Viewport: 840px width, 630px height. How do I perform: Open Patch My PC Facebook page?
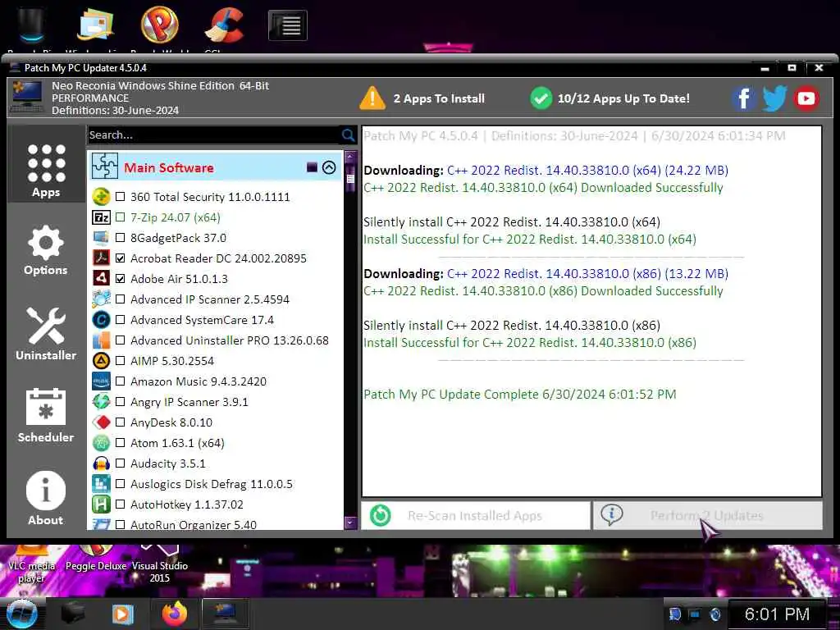(x=743, y=98)
